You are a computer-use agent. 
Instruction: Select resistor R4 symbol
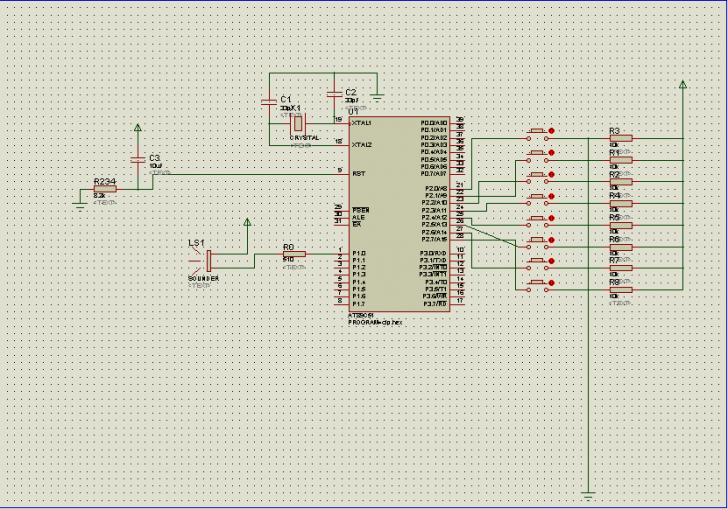[x=621, y=203]
